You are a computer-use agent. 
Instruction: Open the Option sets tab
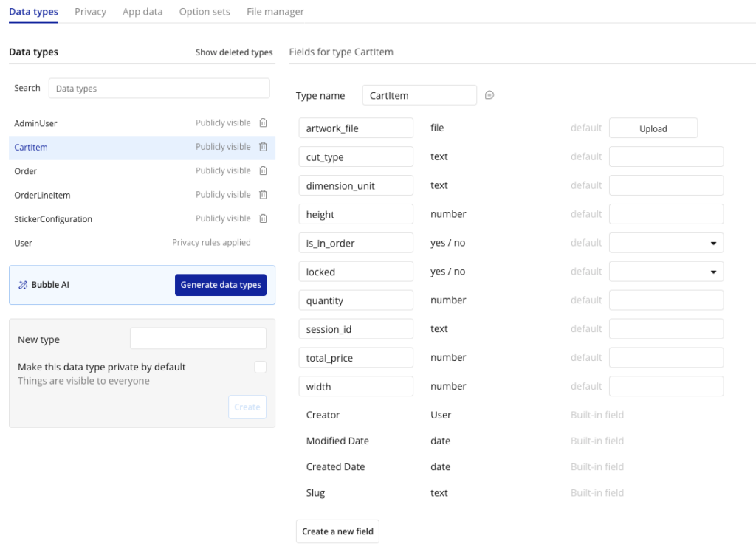205,12
